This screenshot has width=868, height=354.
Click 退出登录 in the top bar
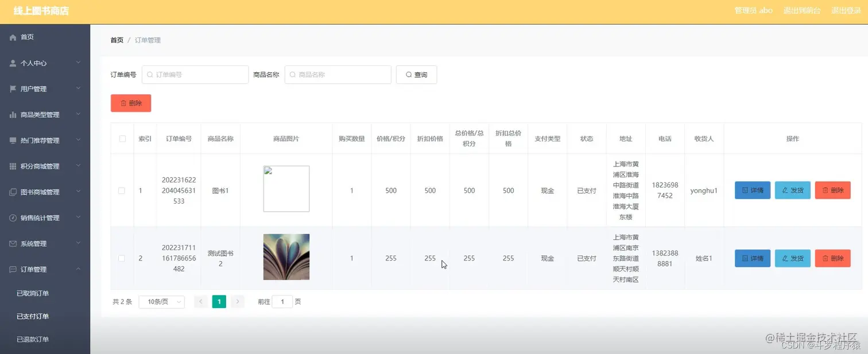846,10
